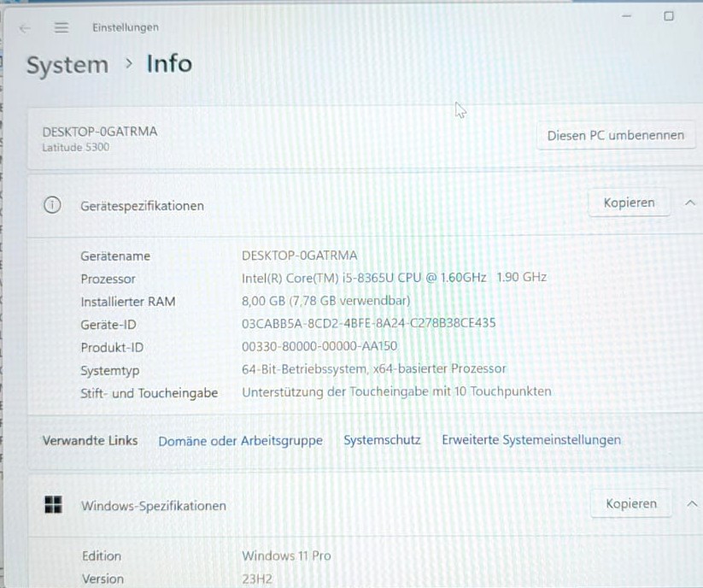Click the breadcrumb chevron between System and Info
The height and width of the screenshot is (588, 703).
129,64
